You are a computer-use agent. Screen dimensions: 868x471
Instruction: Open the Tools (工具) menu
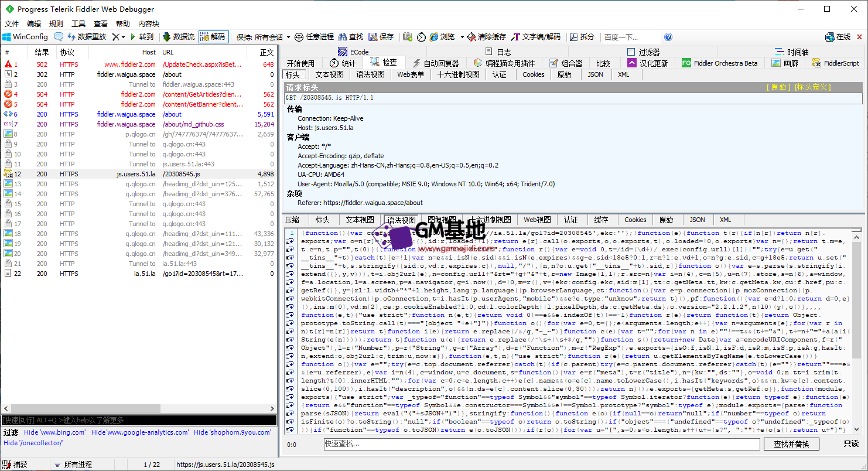pyautogui.click(x=78, y=23)
